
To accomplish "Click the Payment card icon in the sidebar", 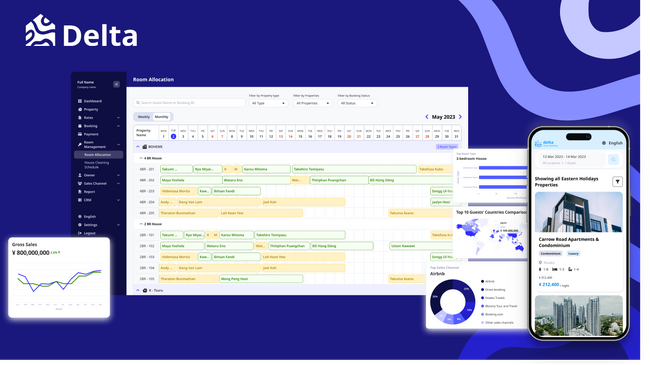I will 80,134.
